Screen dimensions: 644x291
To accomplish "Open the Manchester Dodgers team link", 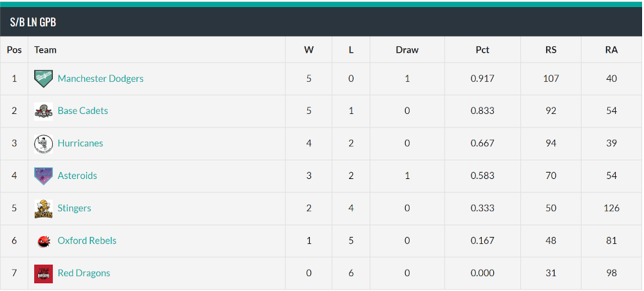I will [100, 79].
